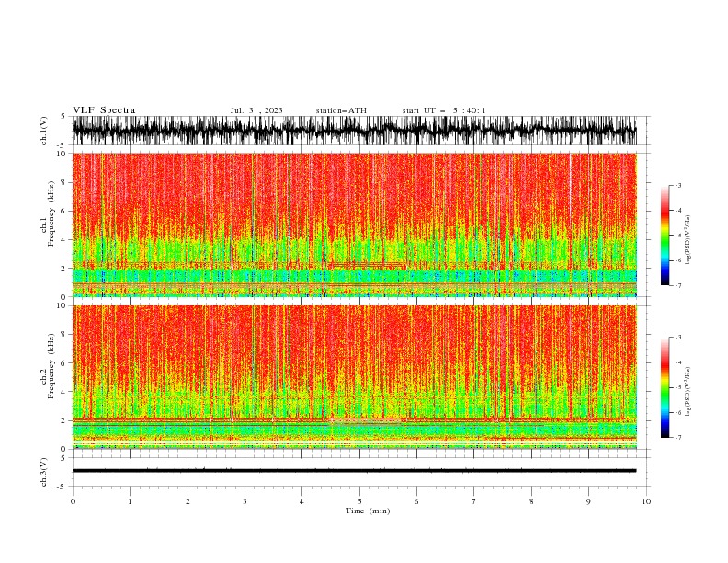Click the ch.1 spectrogram color scale bar

(665, 236)
